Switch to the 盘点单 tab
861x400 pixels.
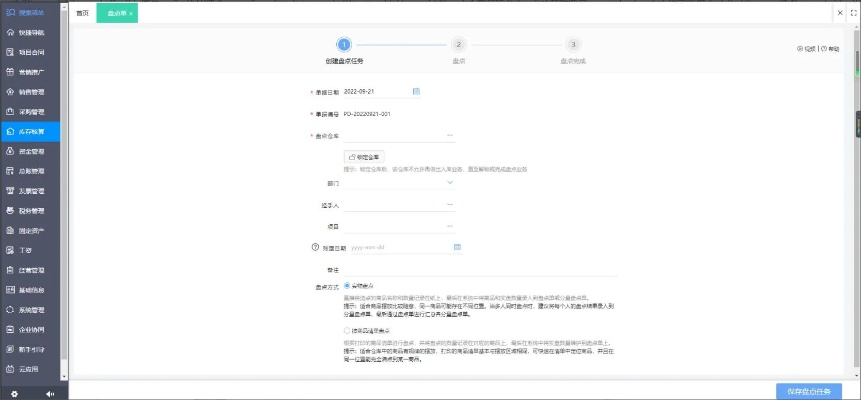pyautogui.click(x=117, y=13)
